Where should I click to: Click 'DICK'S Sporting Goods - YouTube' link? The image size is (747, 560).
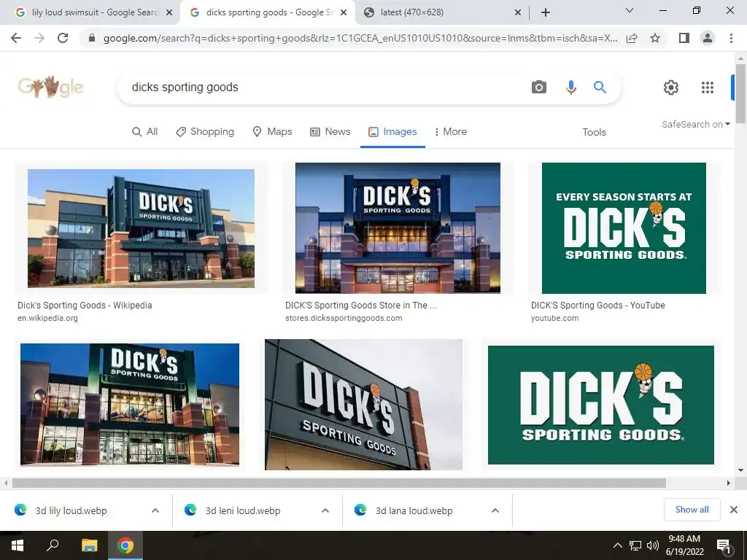[x=598, y=306]
